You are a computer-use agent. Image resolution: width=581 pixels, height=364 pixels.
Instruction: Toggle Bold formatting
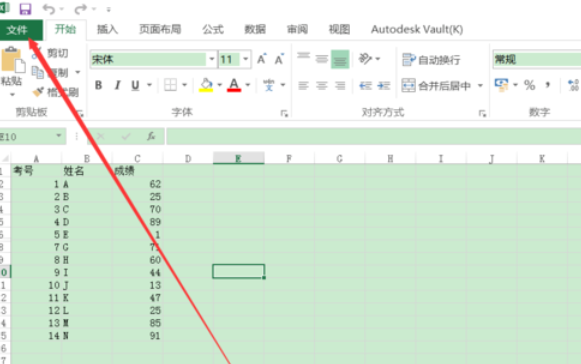(98, 85)
